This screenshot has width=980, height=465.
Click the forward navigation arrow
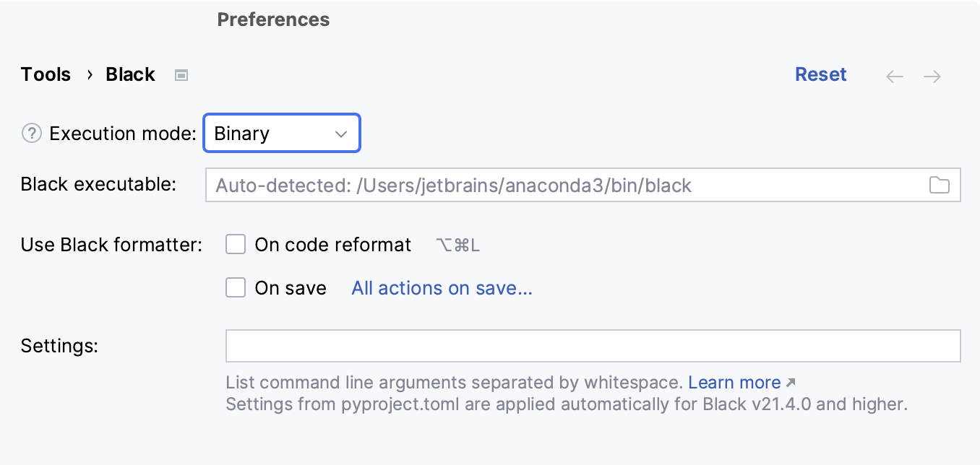click(x=932, y=76)
